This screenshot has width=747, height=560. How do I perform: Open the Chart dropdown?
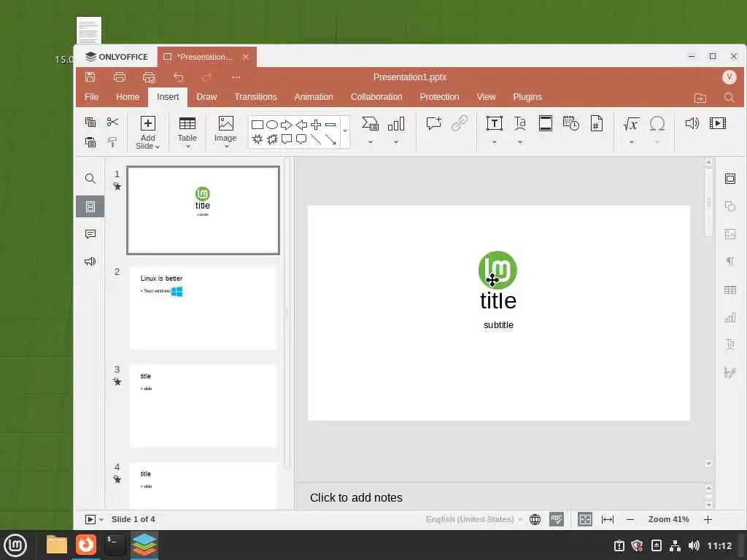(396, 142)
